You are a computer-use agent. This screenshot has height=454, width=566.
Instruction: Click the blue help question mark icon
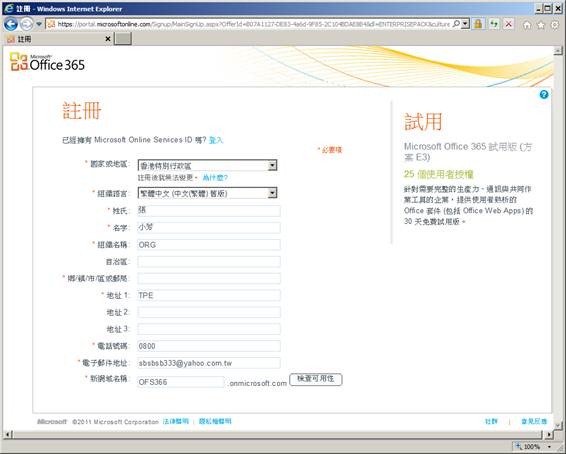click(x=544, y=95)
